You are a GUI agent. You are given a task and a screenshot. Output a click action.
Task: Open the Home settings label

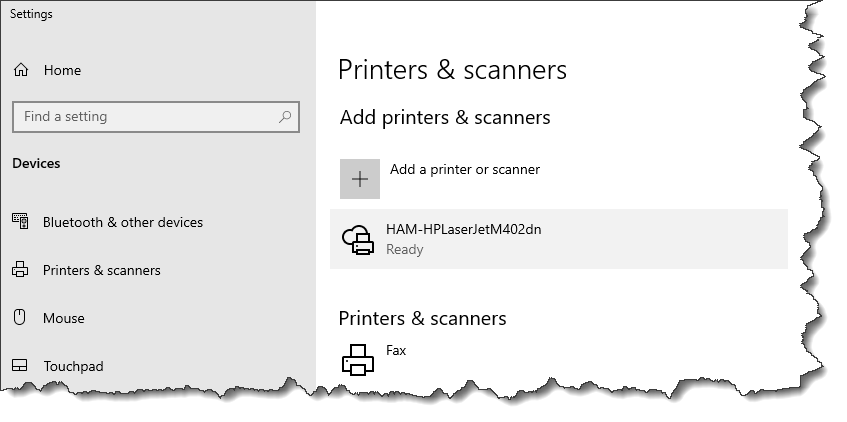coord(62,70)
